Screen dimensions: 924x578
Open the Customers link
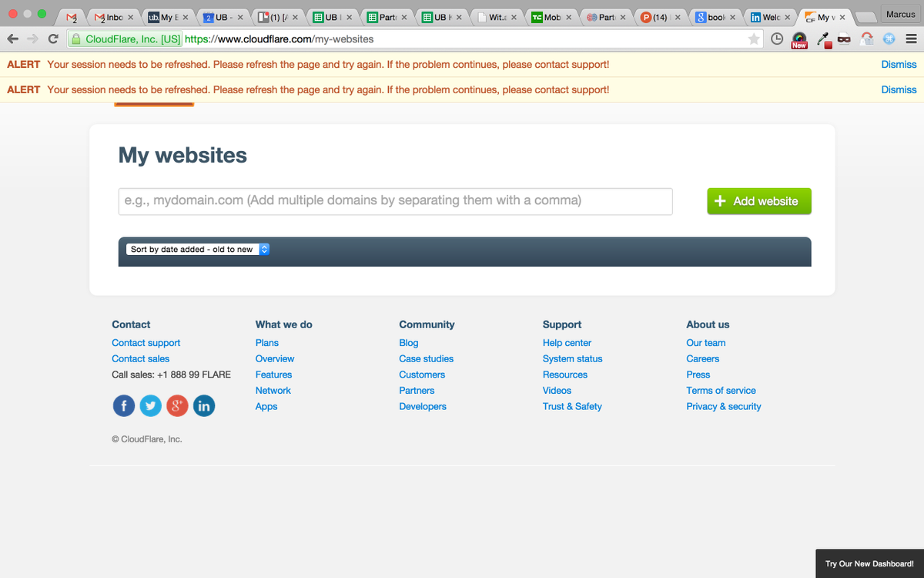(422, 375)
